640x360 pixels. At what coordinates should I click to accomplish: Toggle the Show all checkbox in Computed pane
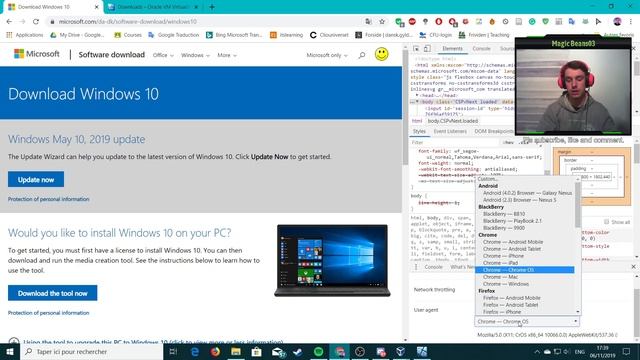click(x=607, y=222)
